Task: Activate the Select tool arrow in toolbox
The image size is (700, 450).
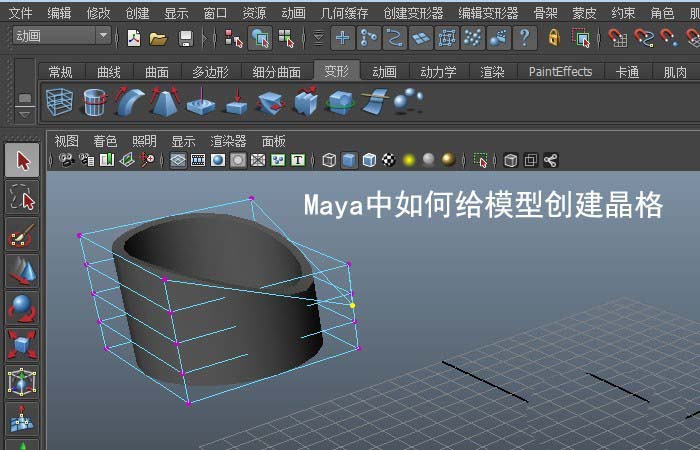Action: click(22, 160)
